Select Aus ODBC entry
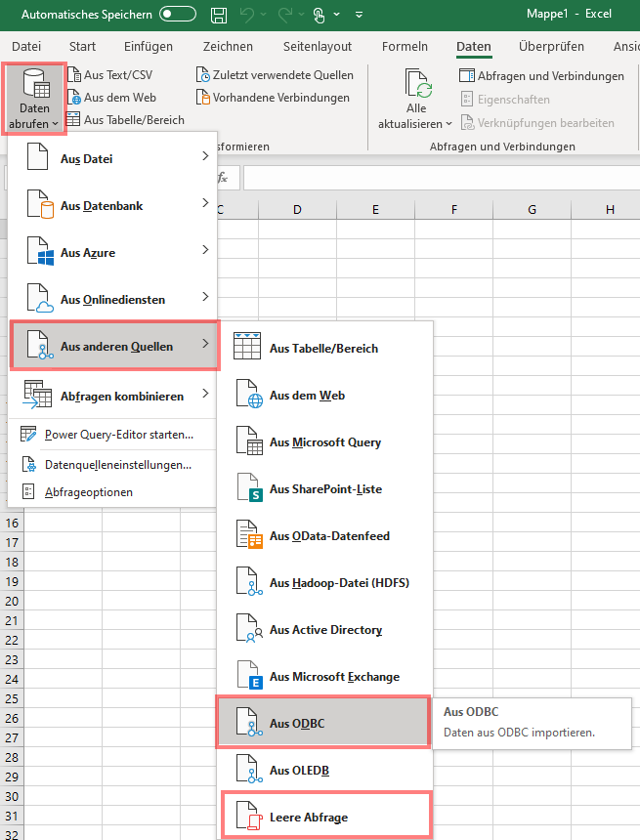This screenshot has width=640, height=840. pos(323,722)
